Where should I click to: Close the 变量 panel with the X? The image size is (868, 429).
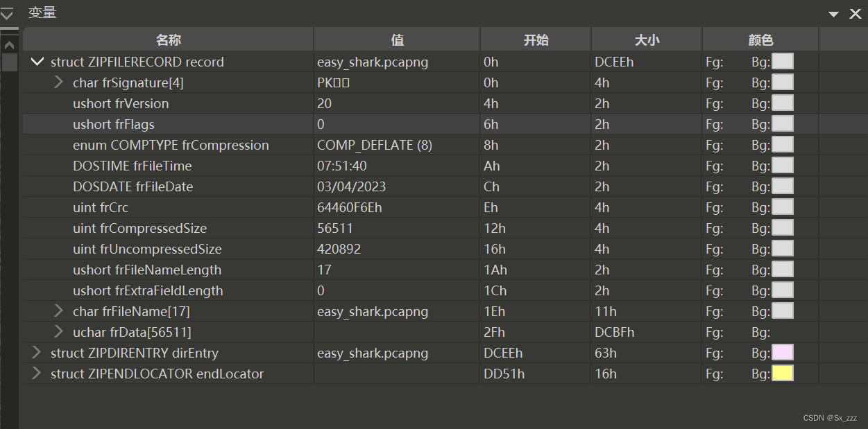[856, 12]
